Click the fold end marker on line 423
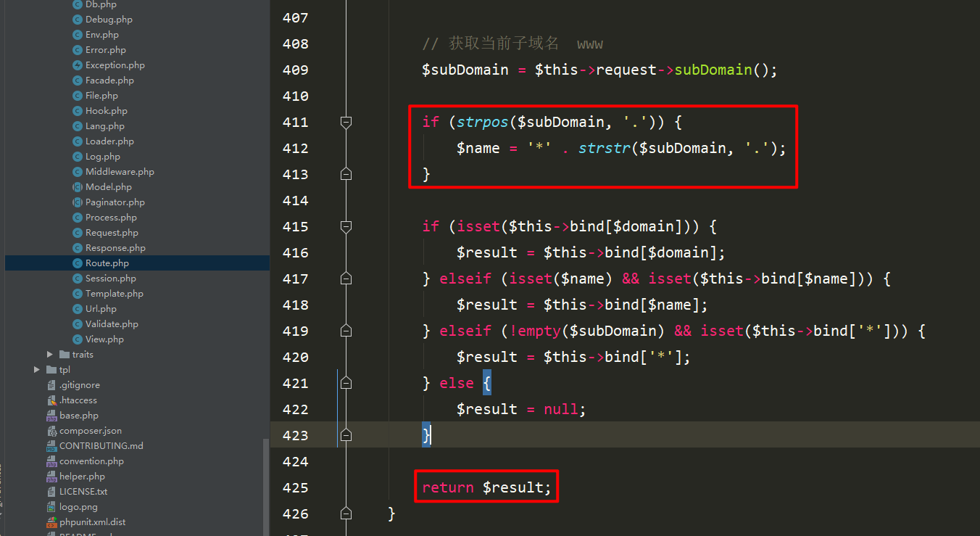Image resolution: width=980 pixels, height=536 pixels. (x=346, y=435)
